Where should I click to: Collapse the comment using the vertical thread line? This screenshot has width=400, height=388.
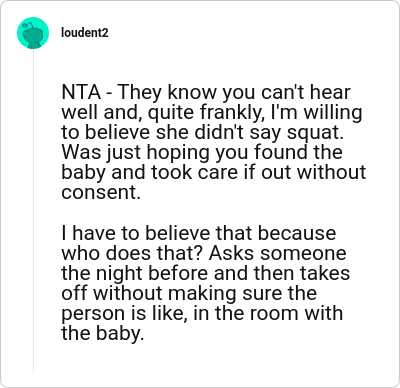click(33, 210)
